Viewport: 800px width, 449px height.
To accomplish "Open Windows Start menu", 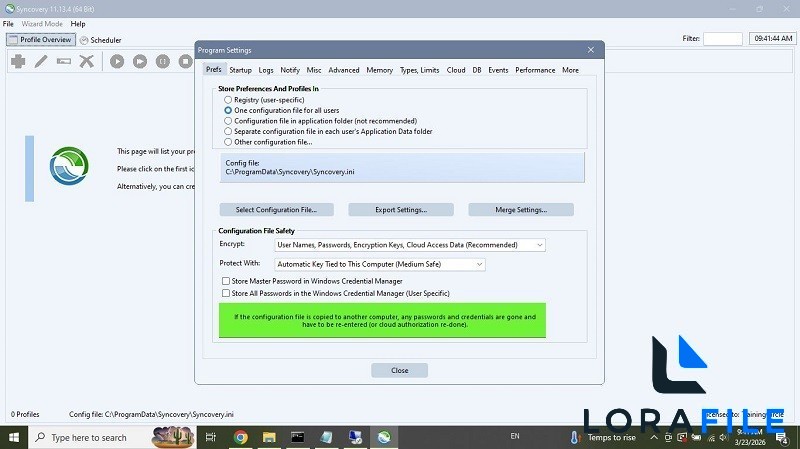I will coord(14,437).
